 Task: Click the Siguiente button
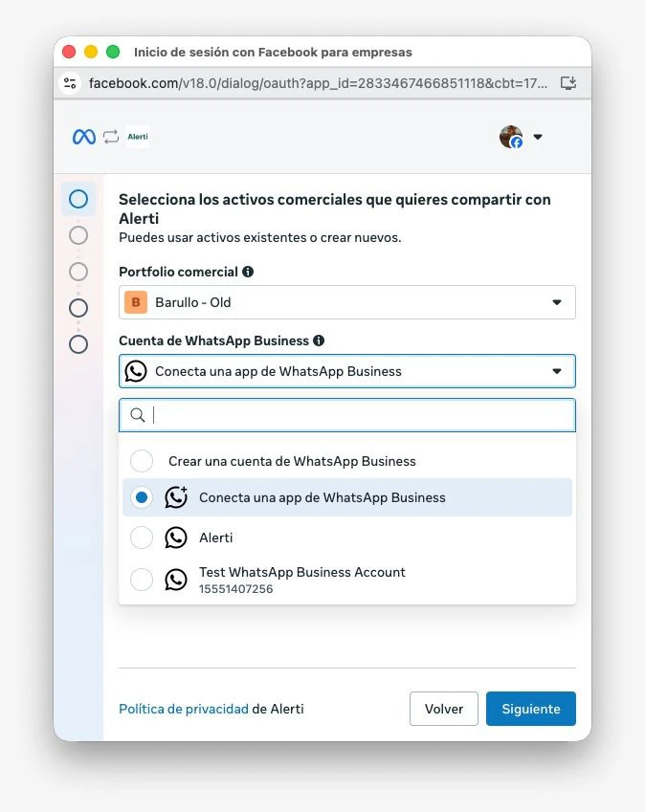531,709
